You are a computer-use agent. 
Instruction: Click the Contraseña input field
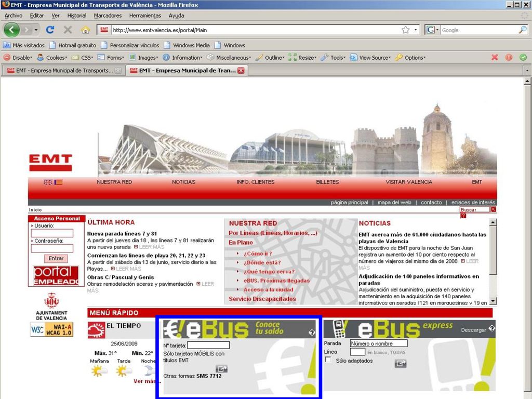tap(52, 248)
